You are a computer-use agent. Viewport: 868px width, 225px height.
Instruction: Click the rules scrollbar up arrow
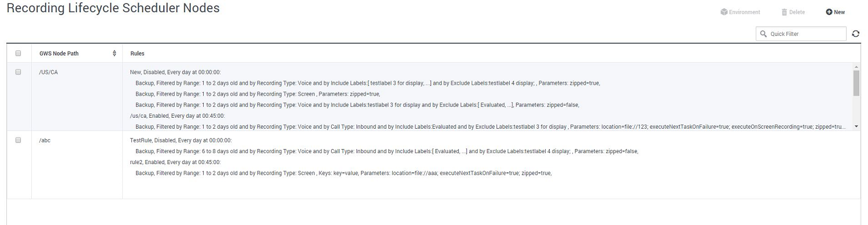click(x=856, y=68)
